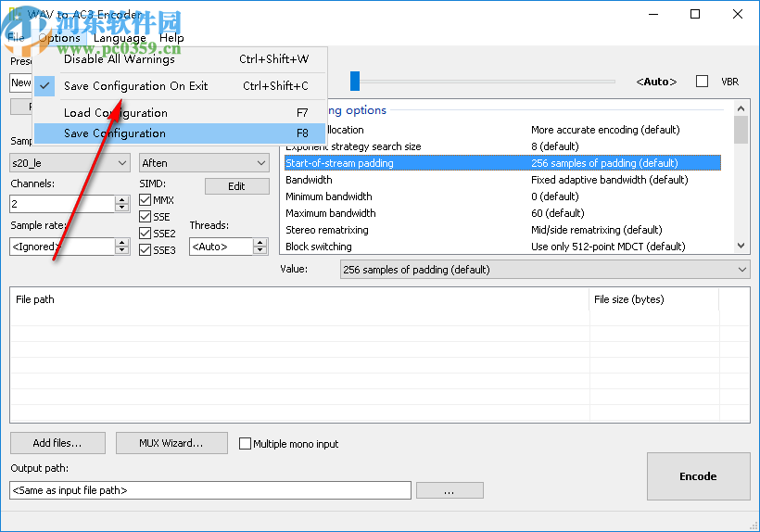Select Load Configuration menu item
Screen dimensions: 760x532
(181, 113)
